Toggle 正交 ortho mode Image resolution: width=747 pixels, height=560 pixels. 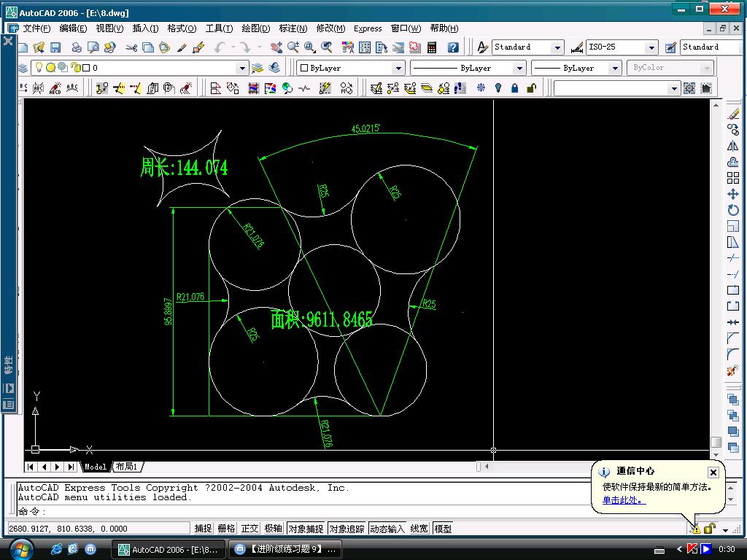(x=249, y=529)
